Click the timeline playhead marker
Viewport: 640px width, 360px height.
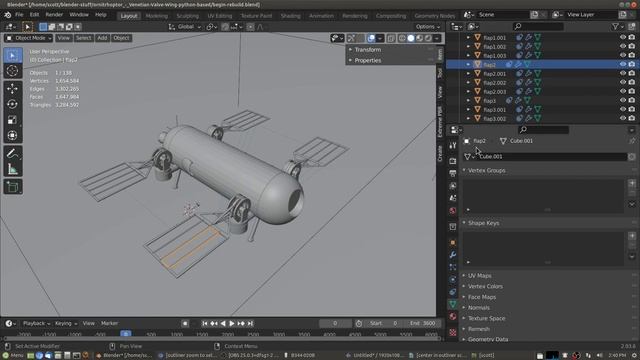126,333
